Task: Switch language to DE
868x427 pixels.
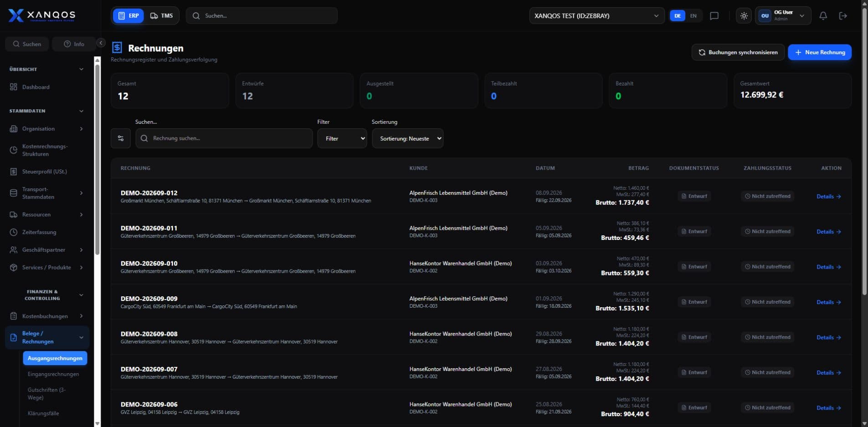Action: point(678,16)
